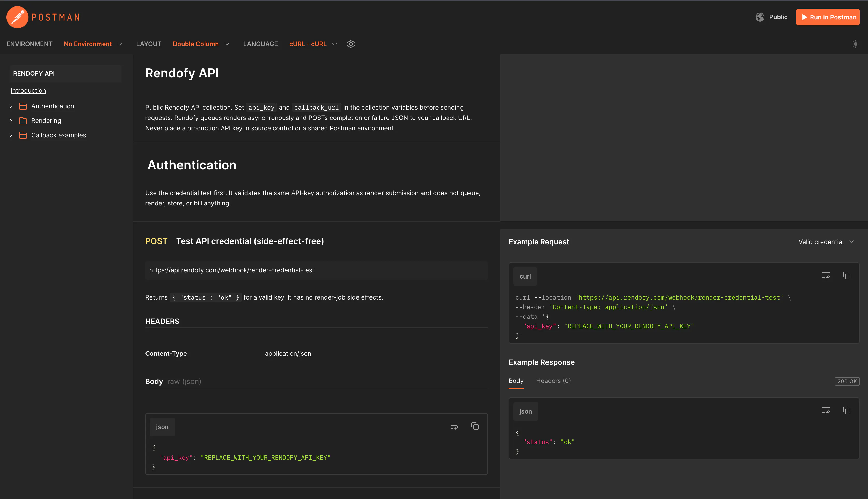The height and width of the screenshot is (499, 868).
Task: Expand the Authentication folder chevron
Action: click(x=11, y=106)
